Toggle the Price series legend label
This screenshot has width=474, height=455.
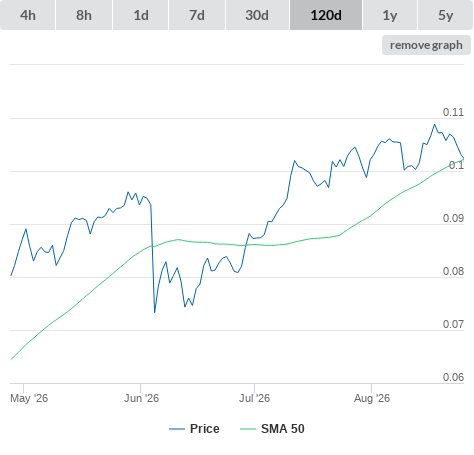(205, 429)
